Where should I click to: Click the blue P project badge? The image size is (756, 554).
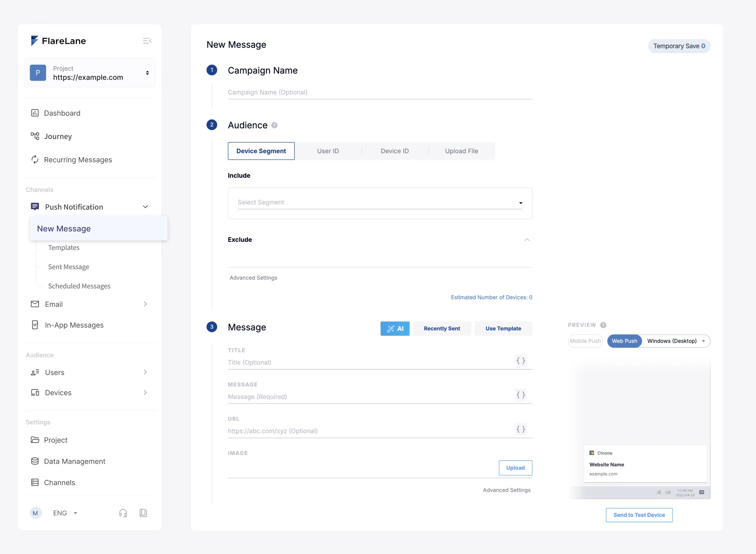pyautogui.click(x=38, y=73)
